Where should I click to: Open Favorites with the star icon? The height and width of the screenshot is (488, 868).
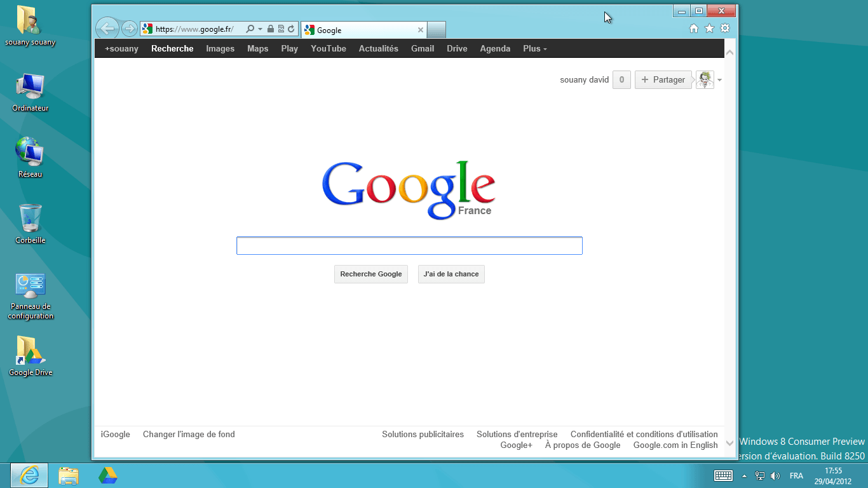709,29
